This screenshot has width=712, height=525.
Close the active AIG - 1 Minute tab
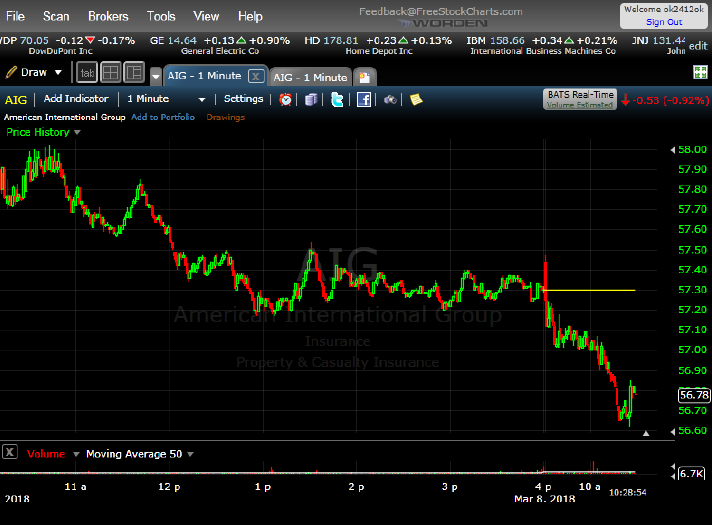256,76
